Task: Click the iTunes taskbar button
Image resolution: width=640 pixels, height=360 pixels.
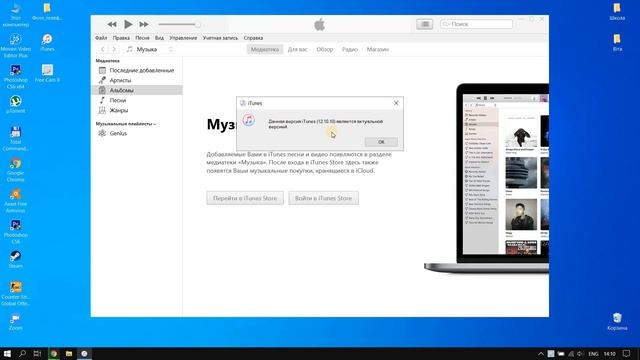Action: coord(84,353)
